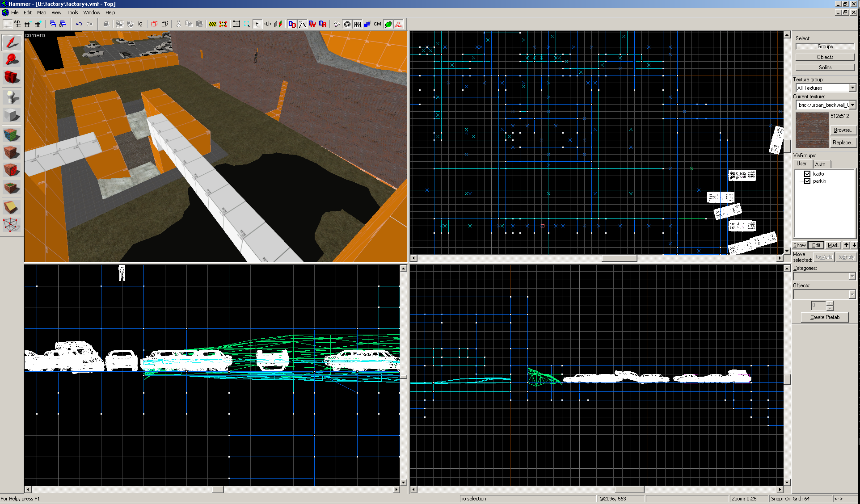Toggle the parkki visgroup checkbox
Image resolution: width=860 pixels, height=504 pixels.
(x=807, y=181)
